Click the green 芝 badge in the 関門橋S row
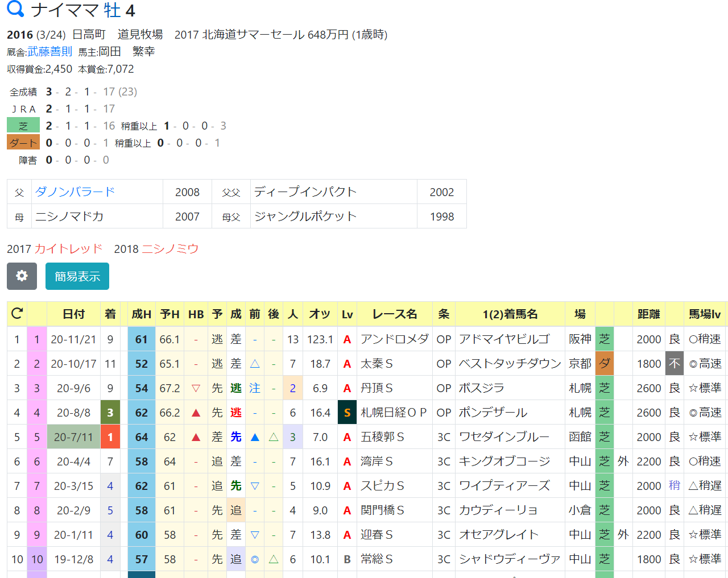The image size is (728, 578). point(605,510)
